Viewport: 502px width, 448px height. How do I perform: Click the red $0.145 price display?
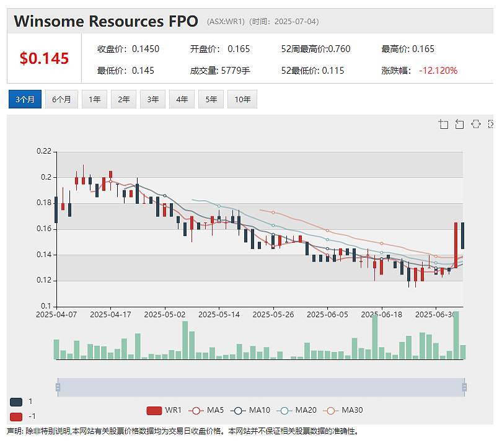coord(44,58)
